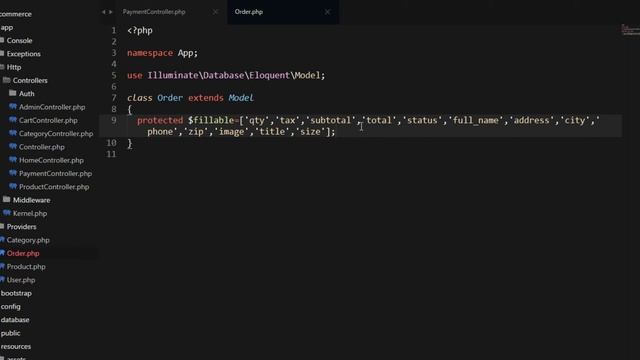Open PaymentController.php in the sidebar tree
The height and width of the screenshot is (360, 640).
[x=56, y=173]
